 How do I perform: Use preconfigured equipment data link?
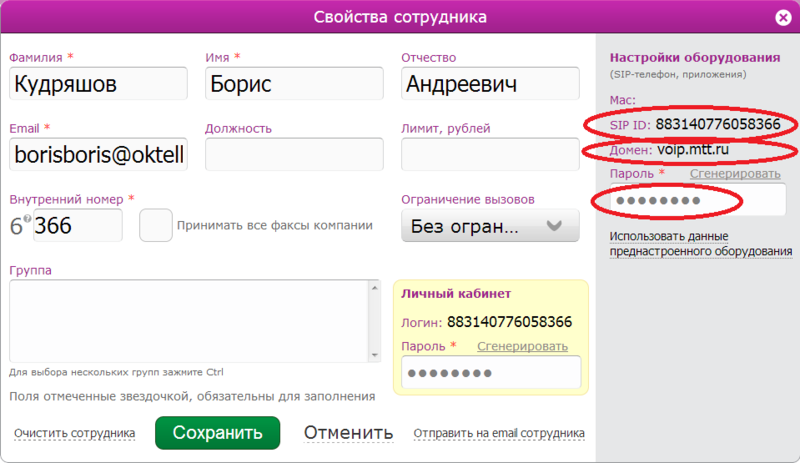(700, 244)
